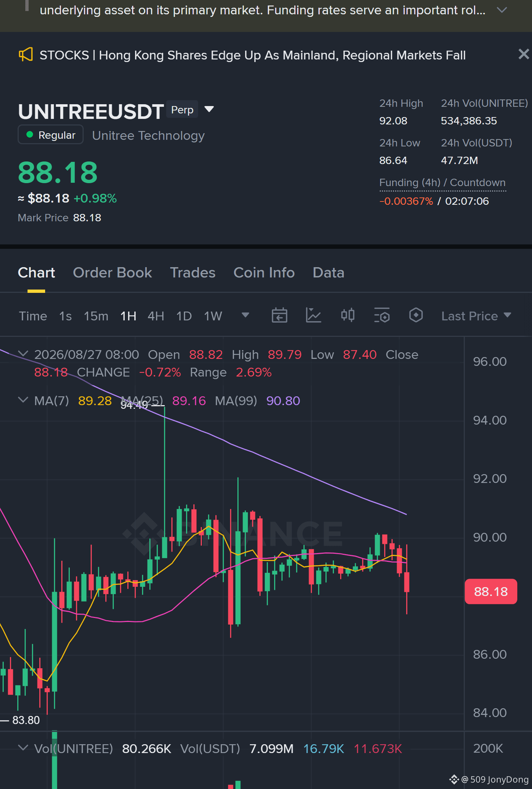The width and height of the screenshot is (532, 789).
Task: Open the more time intervals dropdown arrow
Action: [245, 315]
